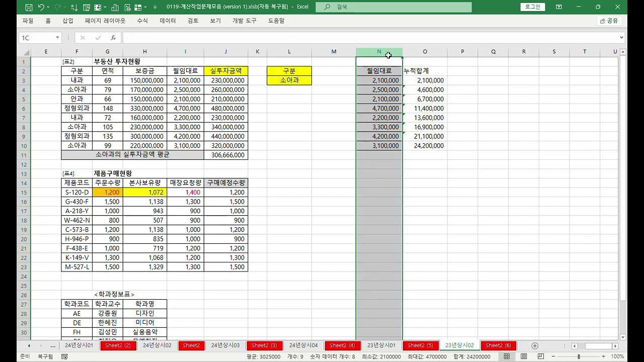
Task: Click the name box showing 1C
Action: pos(36,38)
